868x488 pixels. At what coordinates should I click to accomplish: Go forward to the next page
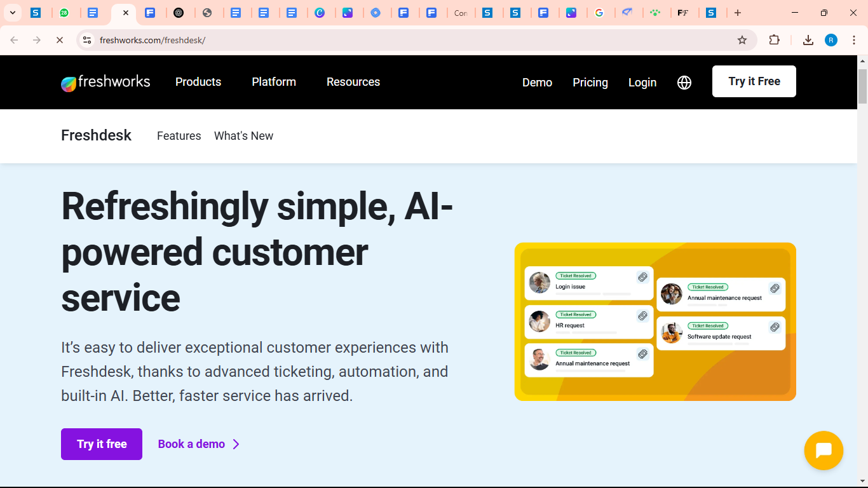point(37,40)
